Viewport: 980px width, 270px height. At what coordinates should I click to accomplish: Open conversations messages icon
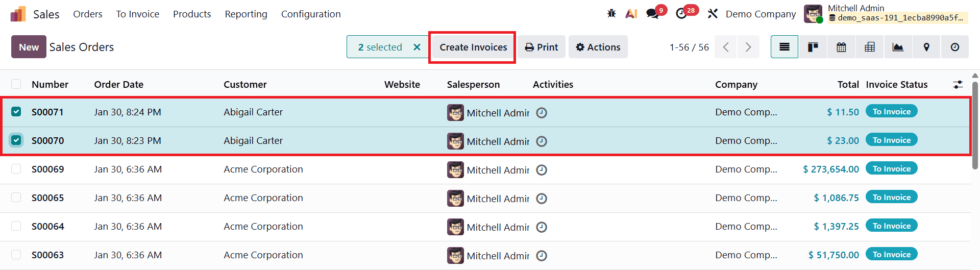coord(653,14)
